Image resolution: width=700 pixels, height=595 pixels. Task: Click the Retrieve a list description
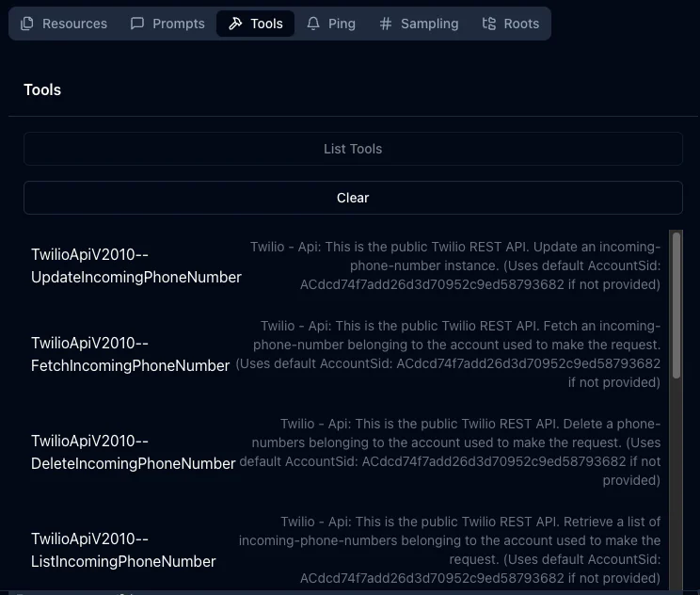click(450, 550)
